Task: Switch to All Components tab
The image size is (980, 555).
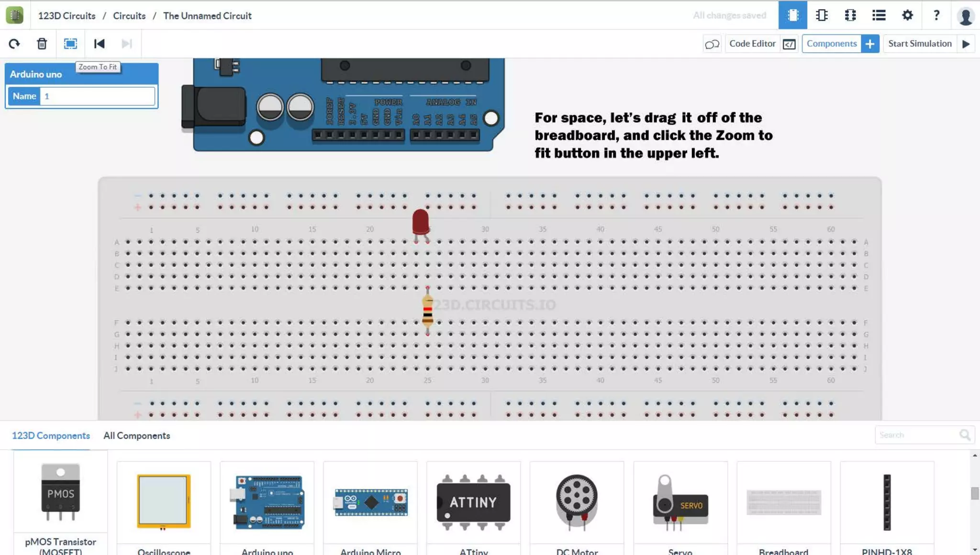Action: coord(136,435)
